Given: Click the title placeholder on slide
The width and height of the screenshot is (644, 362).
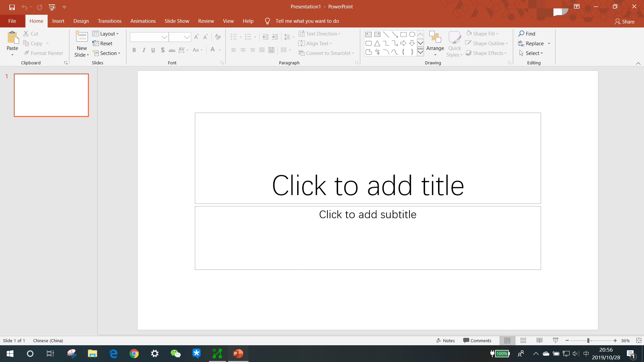Looking at the screenshot, I should pyautogui.click(x=368, y=158).
